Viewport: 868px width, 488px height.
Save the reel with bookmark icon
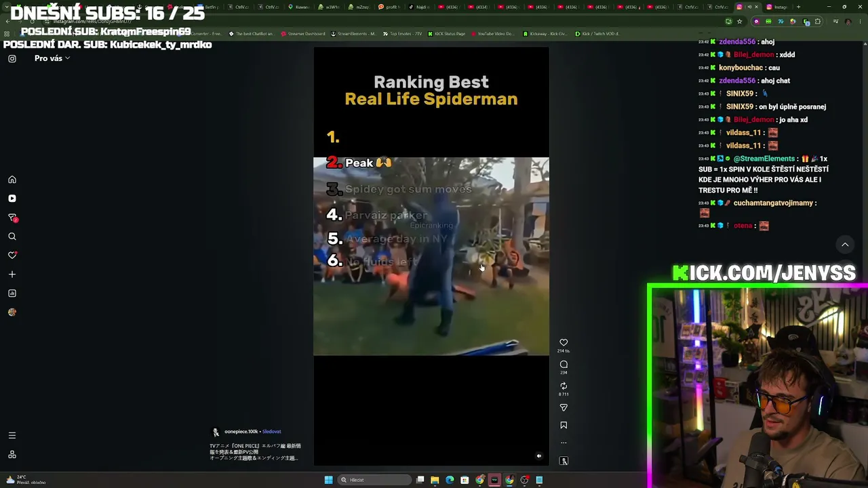pos(564,426)
